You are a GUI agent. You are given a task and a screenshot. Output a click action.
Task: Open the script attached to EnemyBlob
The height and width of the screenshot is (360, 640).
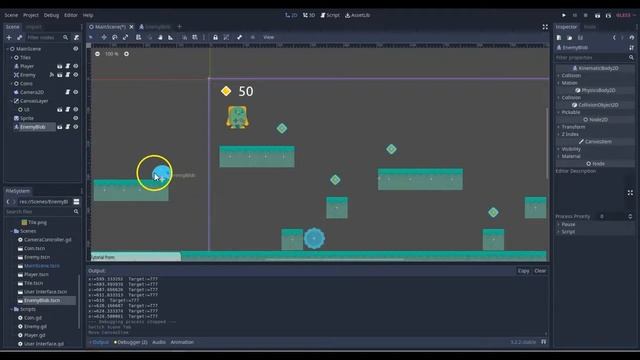68,127
